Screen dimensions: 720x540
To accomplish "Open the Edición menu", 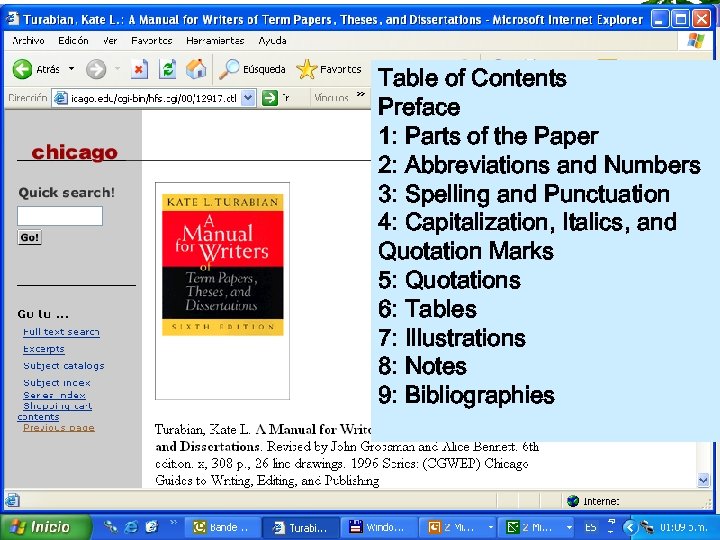I will pyautogui.click(x=73, y=40).
